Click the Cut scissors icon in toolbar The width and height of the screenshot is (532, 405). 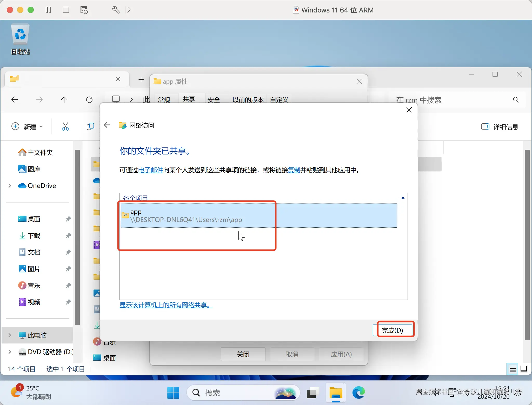tap(65, 126)
